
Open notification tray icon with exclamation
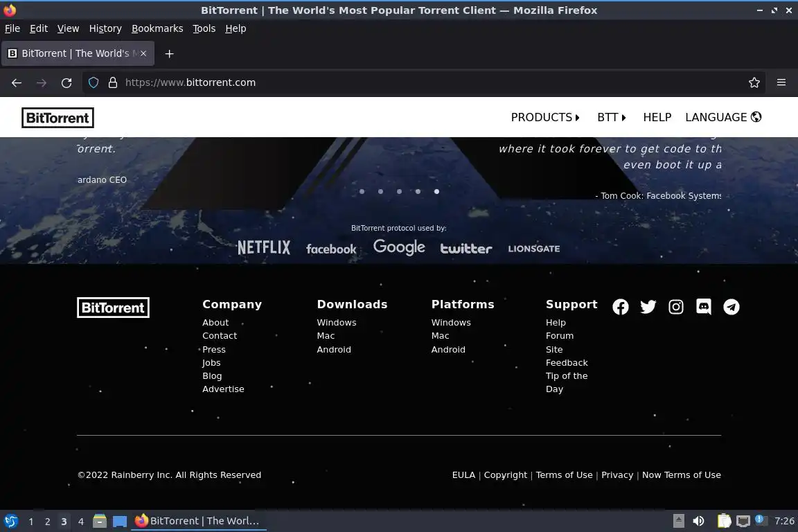[x=761, y=520]
